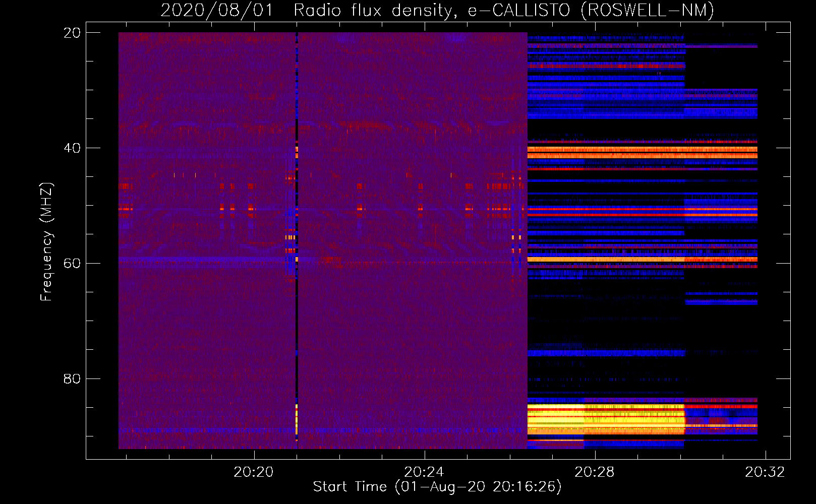This screenshot has width=816, height=504.
Task: Click the 20:32 time tick label
Action: click(765, 472)
